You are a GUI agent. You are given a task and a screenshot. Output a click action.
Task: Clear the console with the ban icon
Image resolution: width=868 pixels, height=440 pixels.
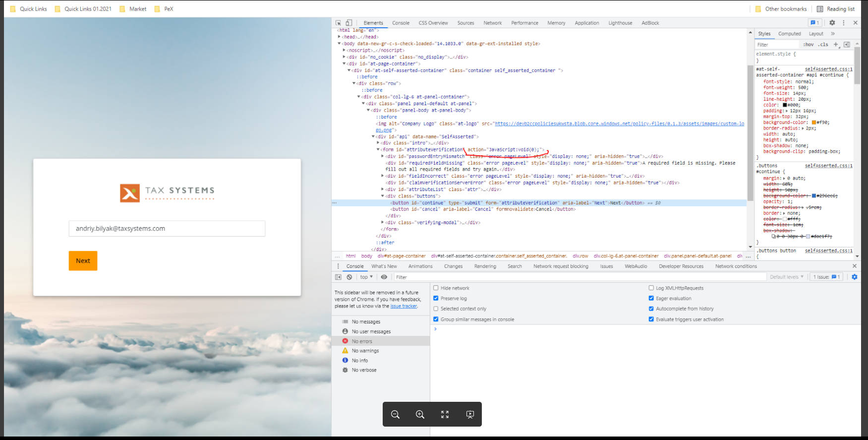tap(349, 277)
